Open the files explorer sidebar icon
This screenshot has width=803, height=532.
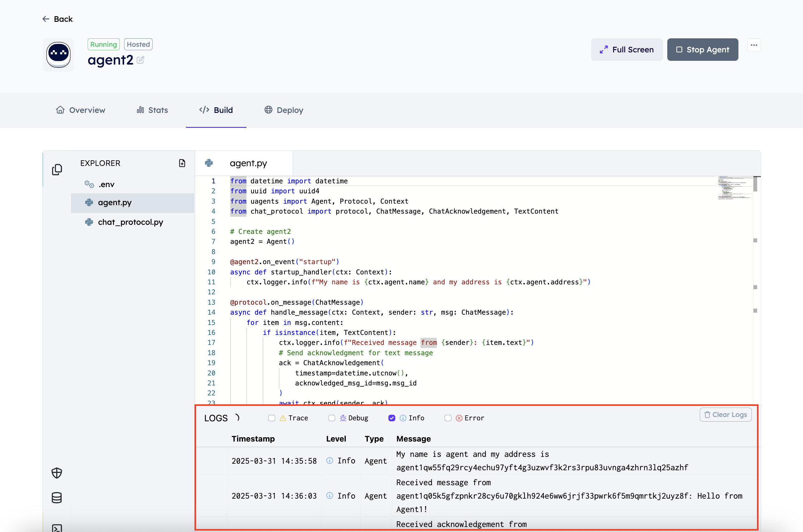point(57,169)
